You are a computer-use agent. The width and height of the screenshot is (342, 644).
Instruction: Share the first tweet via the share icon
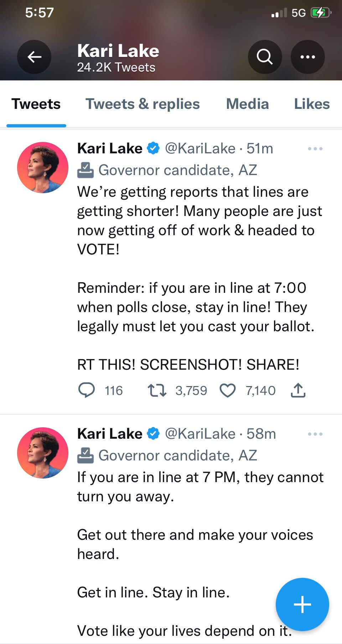click(x=299, y=390)
